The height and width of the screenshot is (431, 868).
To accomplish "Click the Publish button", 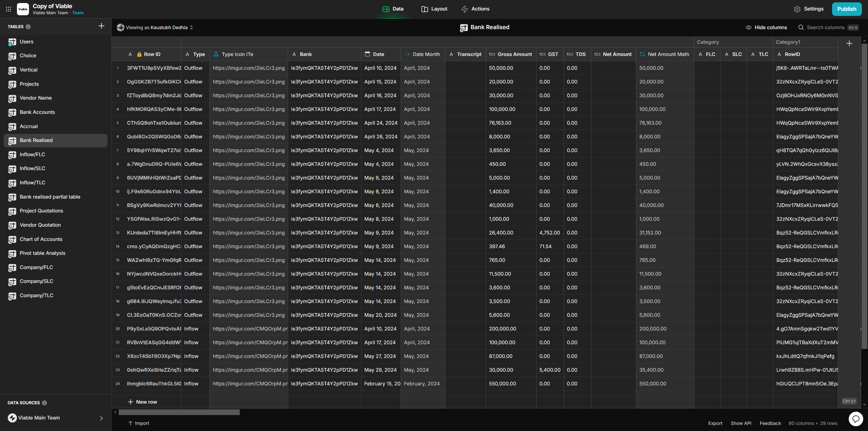I will 847,9.
